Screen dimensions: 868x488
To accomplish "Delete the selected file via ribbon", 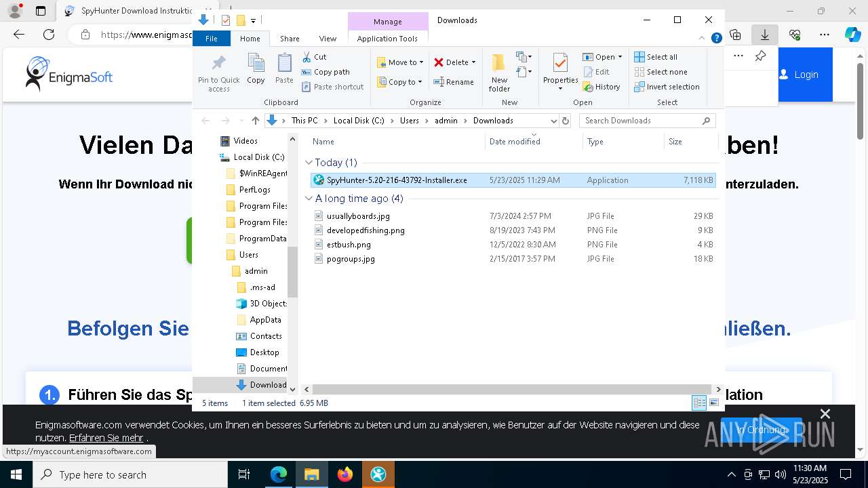I will [x=450, y=62].
